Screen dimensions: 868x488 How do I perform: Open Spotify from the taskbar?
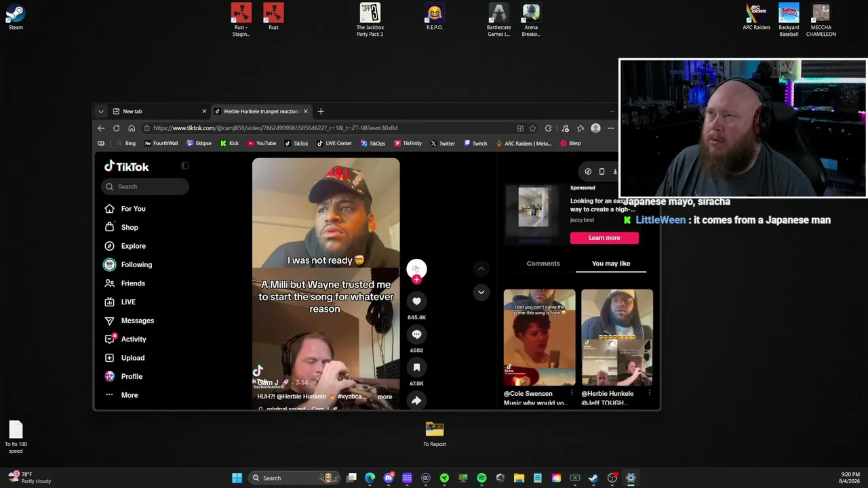coord(481,478)
